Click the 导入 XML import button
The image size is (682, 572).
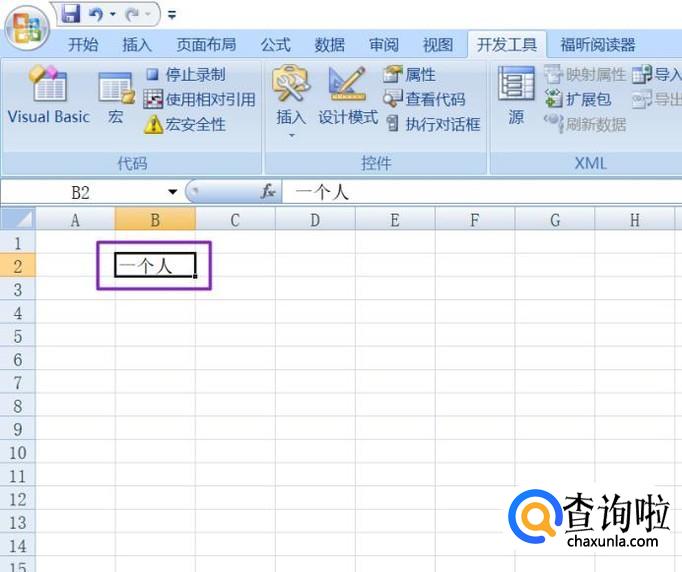tap(657, 74)
